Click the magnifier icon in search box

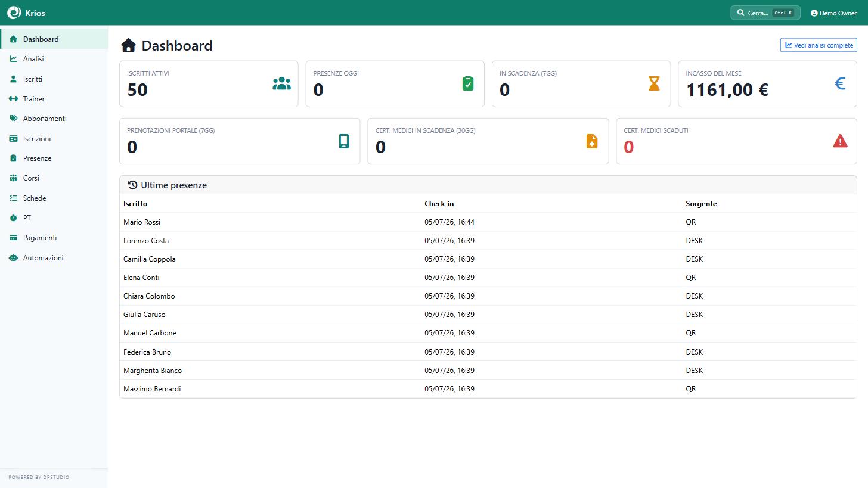point(740,13)
